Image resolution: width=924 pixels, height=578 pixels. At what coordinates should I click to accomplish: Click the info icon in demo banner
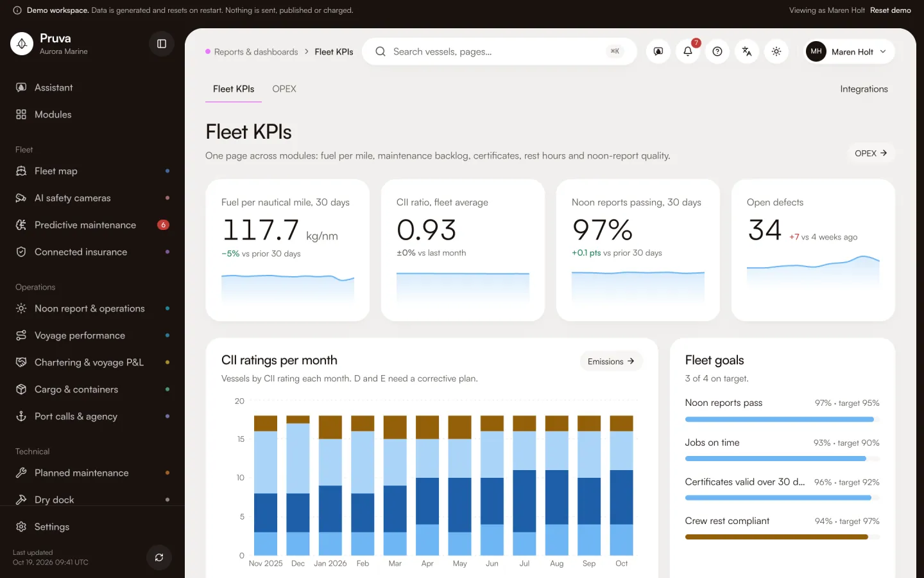tap(17, 10)
